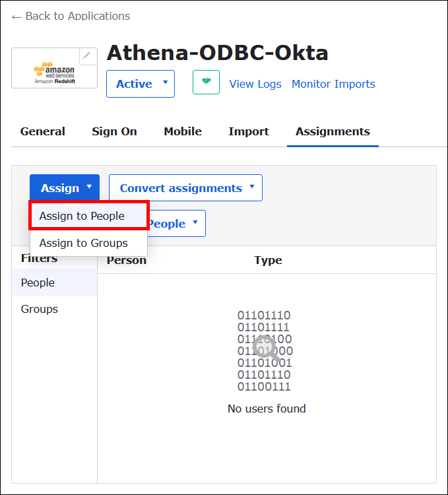Select the People filter in the sidebar

tap(38, 282)
